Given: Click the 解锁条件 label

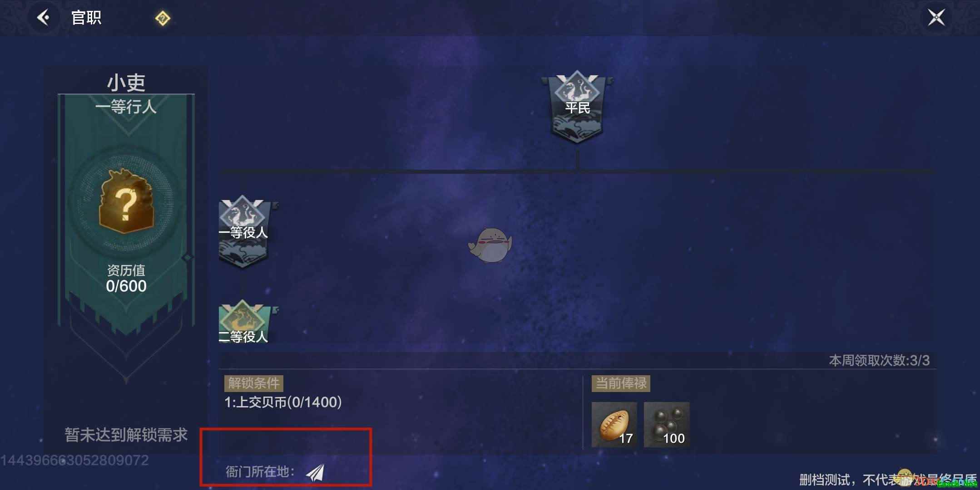Looking at the screenshot, I should 254,383.
